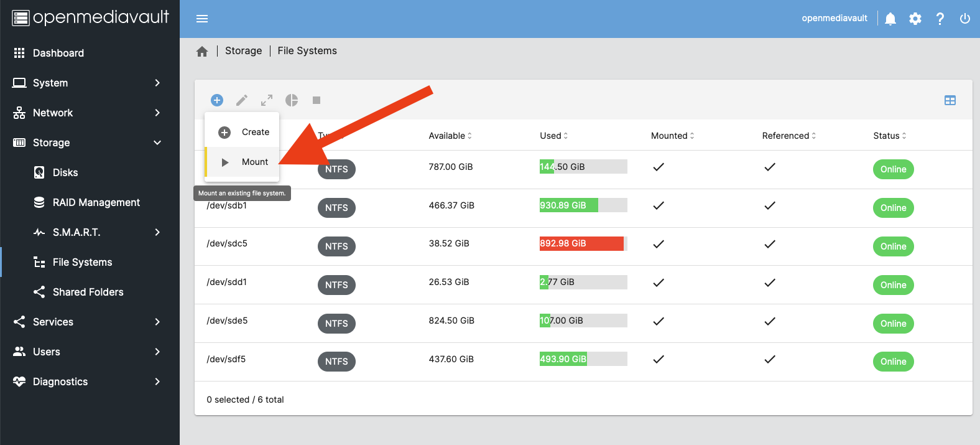Click the plus icon beside Create

pyautogui.click(x=224, y=133)
